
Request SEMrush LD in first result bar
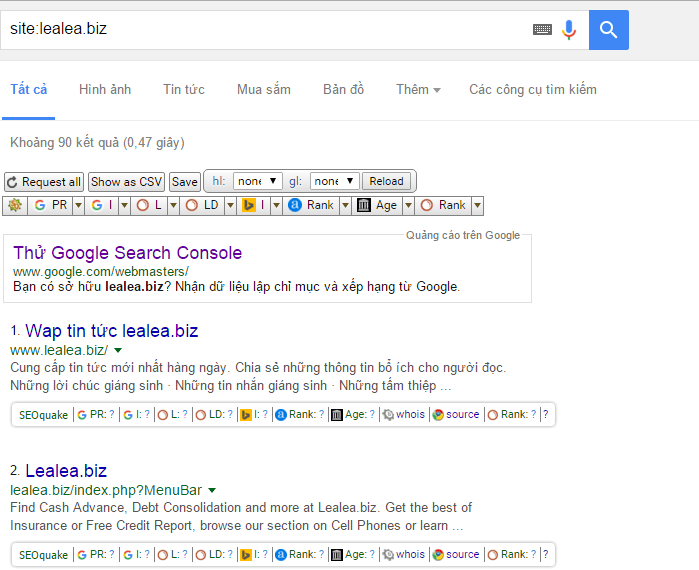(214, 415)
